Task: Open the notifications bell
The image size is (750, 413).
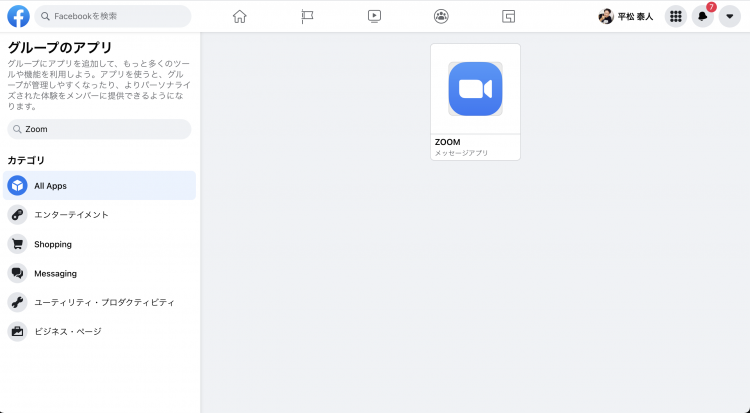Action: click(x=703, y=16)
